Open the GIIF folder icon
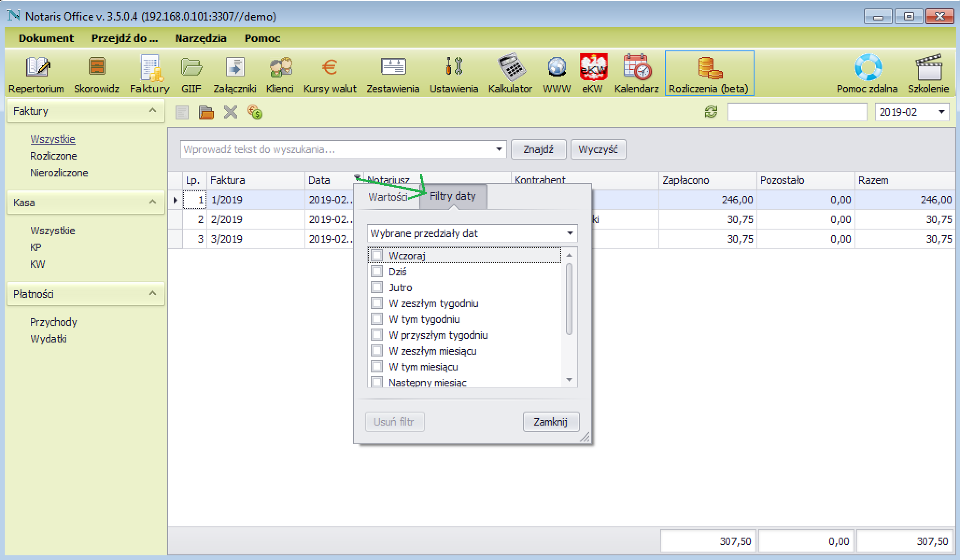Viewport: 960px width, 560px height. 191,74
